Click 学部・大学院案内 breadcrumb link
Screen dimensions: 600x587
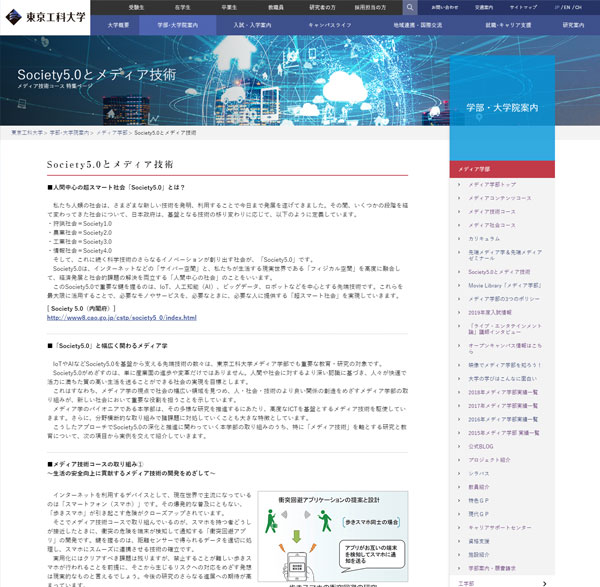(69, 133)
